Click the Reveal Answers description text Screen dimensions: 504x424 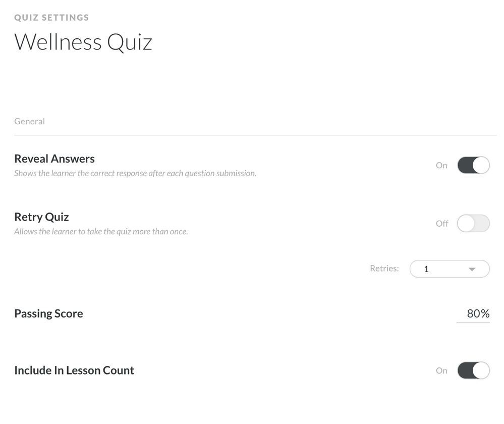(135, 174)
